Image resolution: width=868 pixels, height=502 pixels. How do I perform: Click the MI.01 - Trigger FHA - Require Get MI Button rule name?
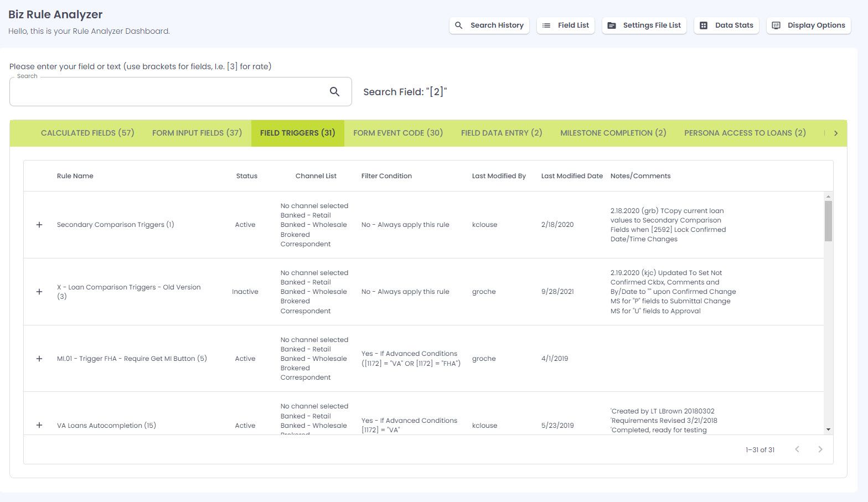(x=132, y=359)
